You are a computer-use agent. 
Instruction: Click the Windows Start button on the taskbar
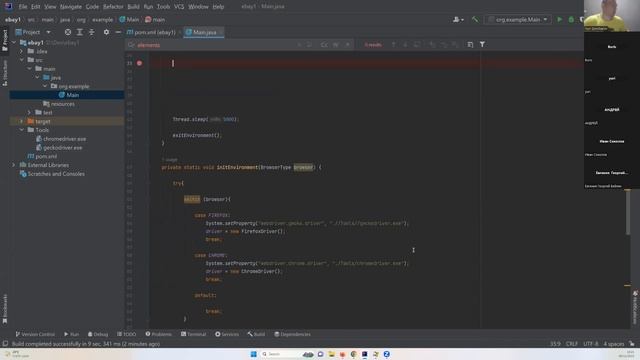click(253, 354)
